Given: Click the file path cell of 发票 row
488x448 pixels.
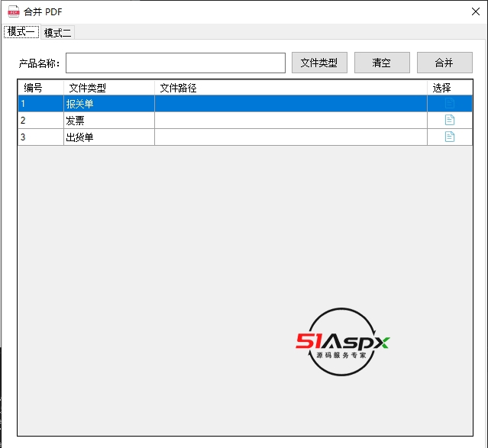Looking at the screenshot, I should [291, 120].
